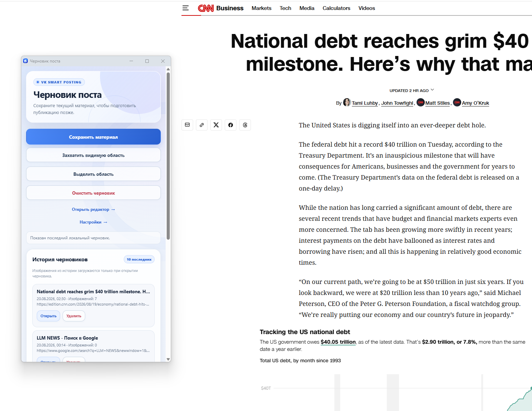Viewport: 532px width, 411px height.
Task: Click the $40.05 trillion link
Action: 338,342
